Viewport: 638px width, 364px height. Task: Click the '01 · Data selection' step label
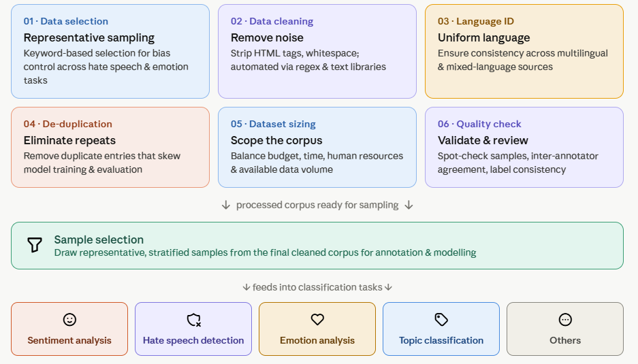click(66, 21)
